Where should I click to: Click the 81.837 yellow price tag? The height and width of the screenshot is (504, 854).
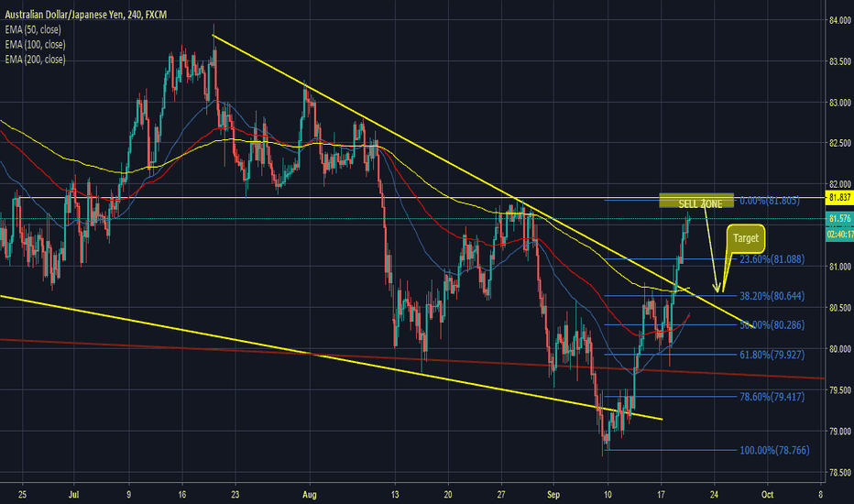click(839, 197)
